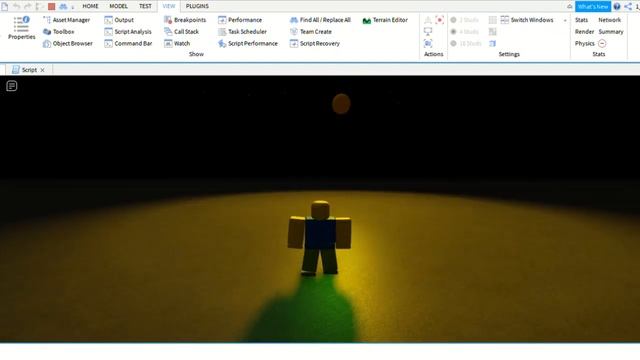Open the Script Recovery window
This screenshot has height=360, width=640.
point(315,43)
